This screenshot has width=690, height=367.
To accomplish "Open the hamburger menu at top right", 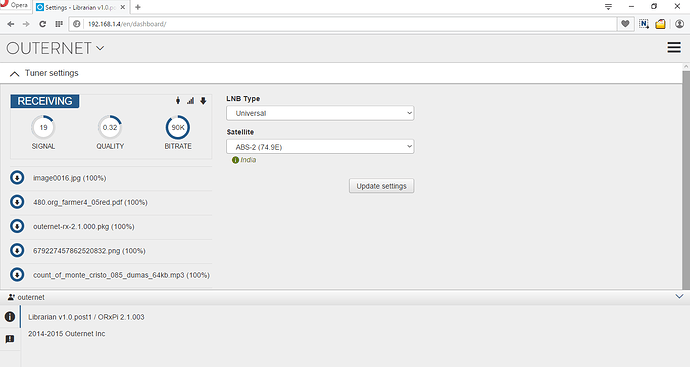I will 674,48.
